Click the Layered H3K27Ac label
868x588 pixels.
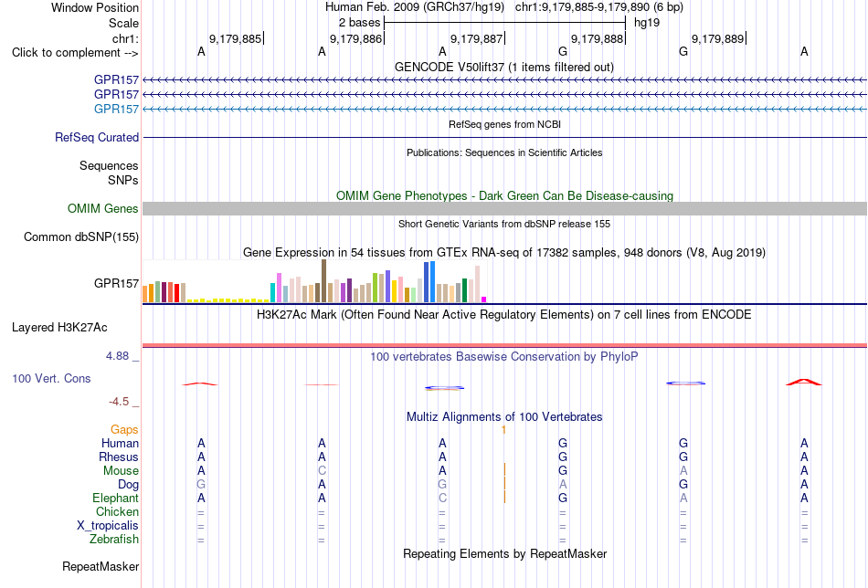coord(59,328)
